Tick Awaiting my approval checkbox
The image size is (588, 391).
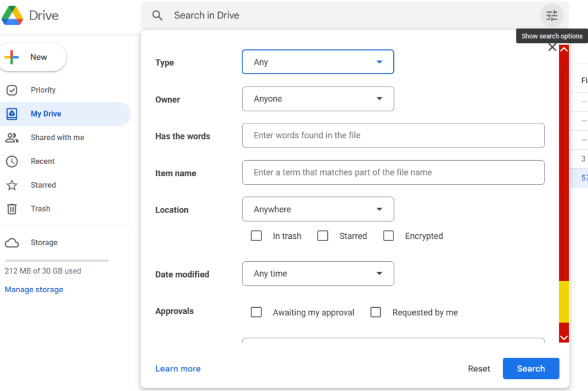pyautogui.click(x=256, y=312)
